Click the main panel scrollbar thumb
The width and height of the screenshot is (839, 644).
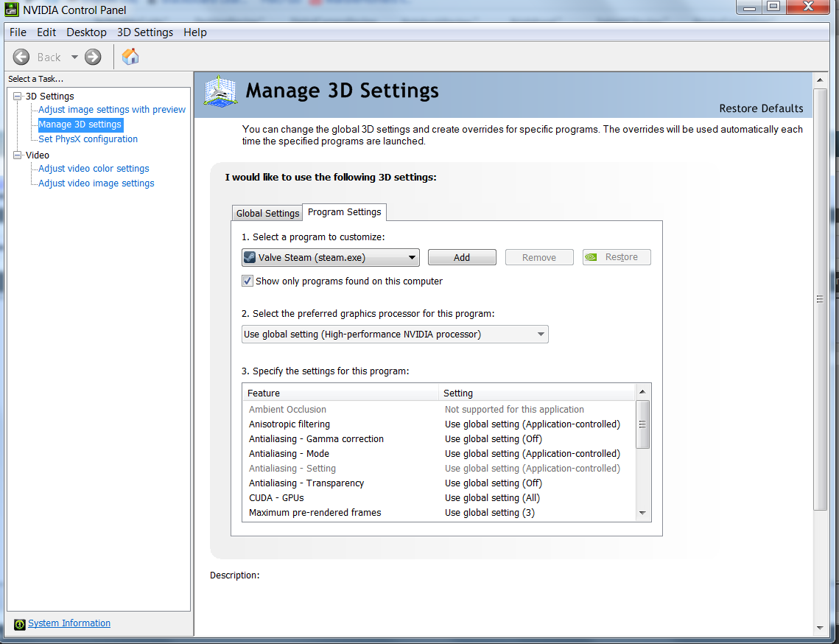[820, 299]
